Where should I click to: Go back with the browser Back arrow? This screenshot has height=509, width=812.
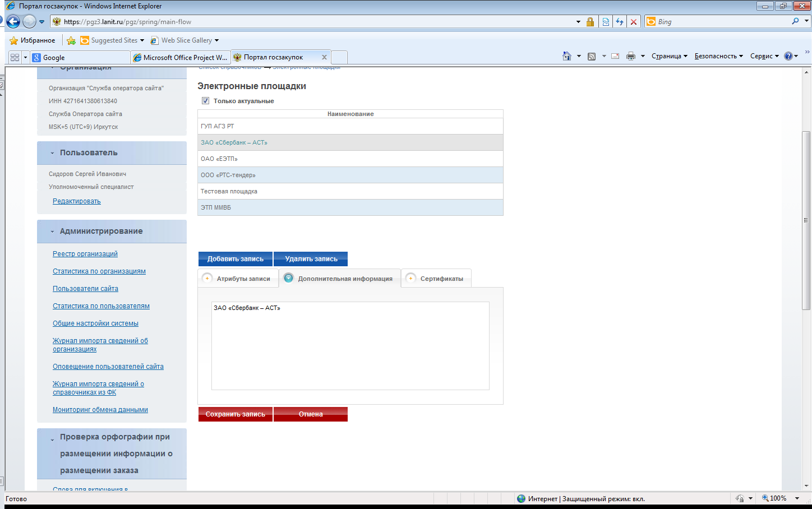[x=13, y=22]
